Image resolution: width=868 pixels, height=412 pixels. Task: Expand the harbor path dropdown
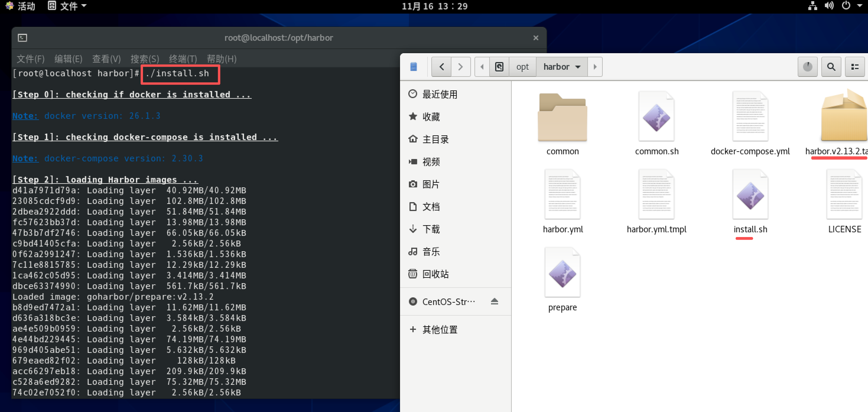(578, 67)
